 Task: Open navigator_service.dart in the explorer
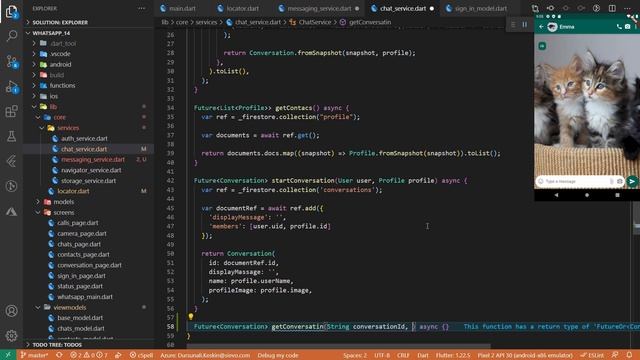point(91,170)
